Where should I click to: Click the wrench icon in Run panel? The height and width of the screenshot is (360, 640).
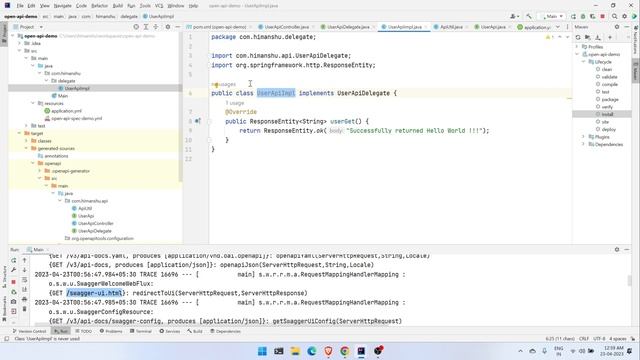(14, 270)
